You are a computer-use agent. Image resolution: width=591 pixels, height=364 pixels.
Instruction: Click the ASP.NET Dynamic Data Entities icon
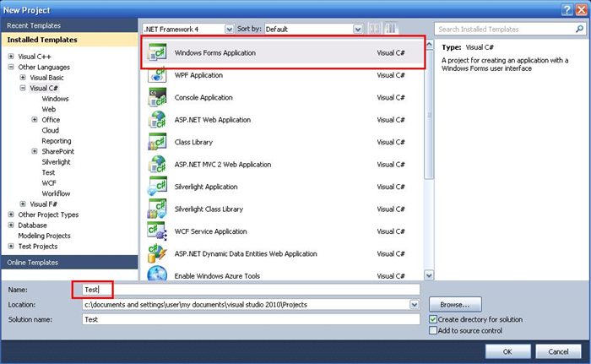(157, 253)
